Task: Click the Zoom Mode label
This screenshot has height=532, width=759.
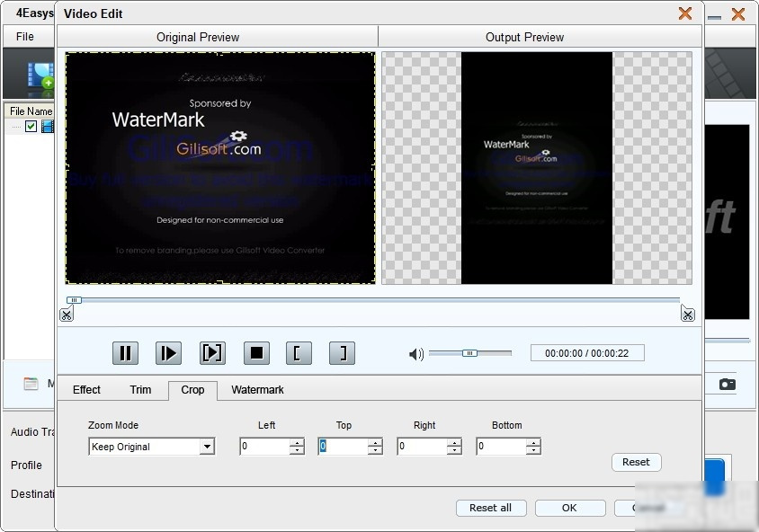Action: click(113, 425)
